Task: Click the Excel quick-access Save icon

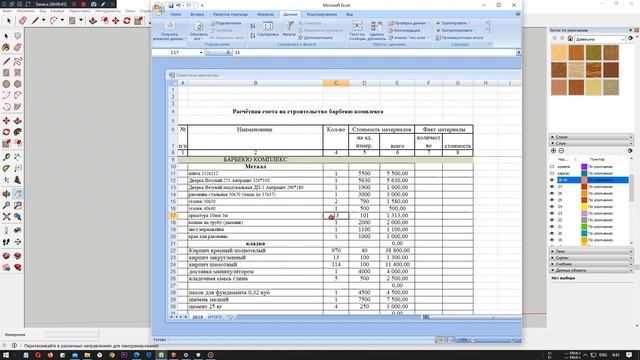Action: [171, 5]
